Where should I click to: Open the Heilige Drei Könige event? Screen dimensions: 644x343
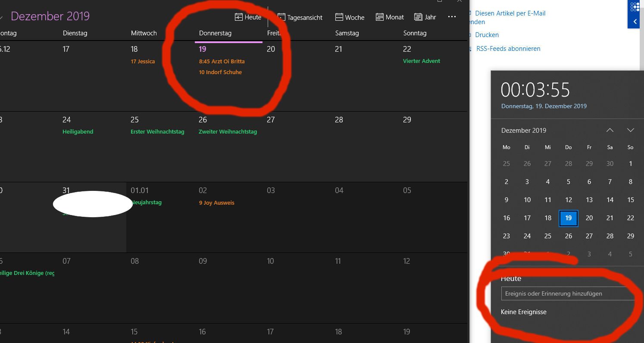point(27,273)
